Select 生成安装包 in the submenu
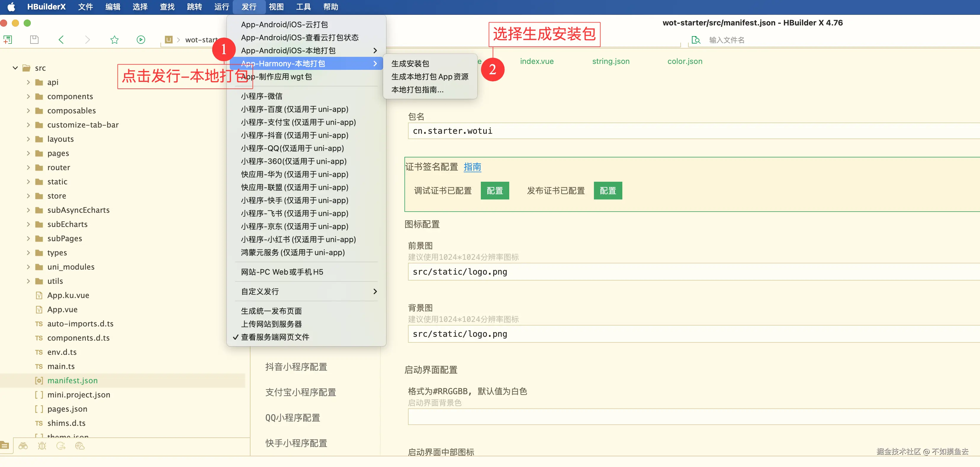 (x=410, y=64)
